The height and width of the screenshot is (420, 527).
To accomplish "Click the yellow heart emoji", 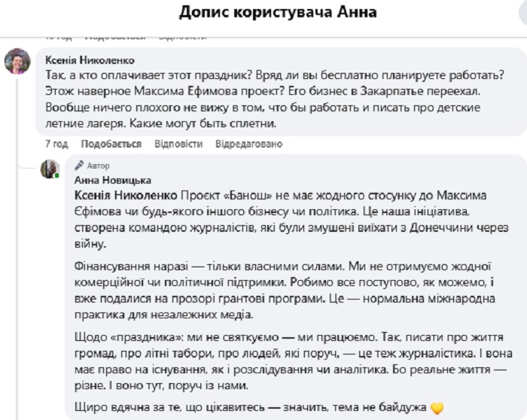I will (x=437, y=408).
